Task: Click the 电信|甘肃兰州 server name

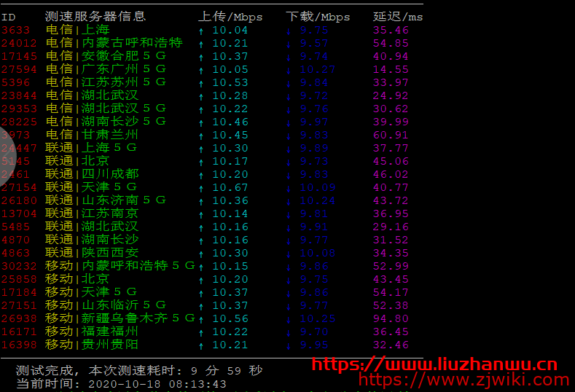Action: pyautogui.click(x=92, y=135)
